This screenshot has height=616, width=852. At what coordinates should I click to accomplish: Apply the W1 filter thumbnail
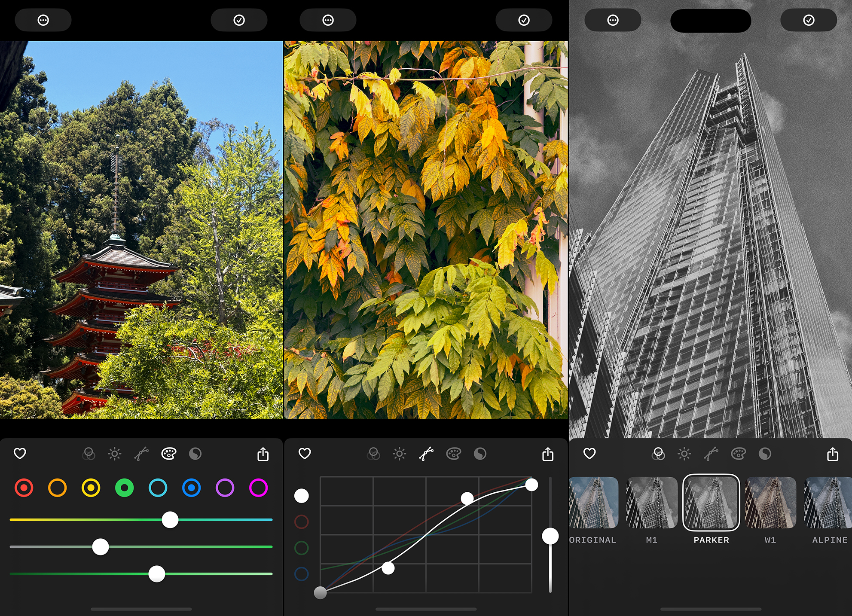770,503
